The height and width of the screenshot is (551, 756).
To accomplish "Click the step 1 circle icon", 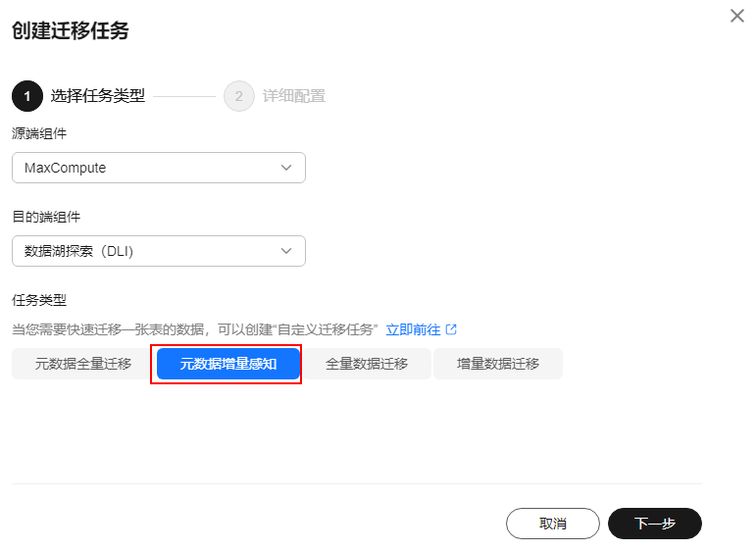I will 27,96.
